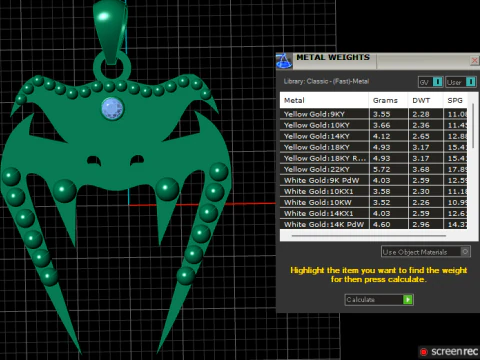The height and width of the screenshot is (360, 480).
Task: Click the screenrec red record icon
Action: tap(424, 352)
